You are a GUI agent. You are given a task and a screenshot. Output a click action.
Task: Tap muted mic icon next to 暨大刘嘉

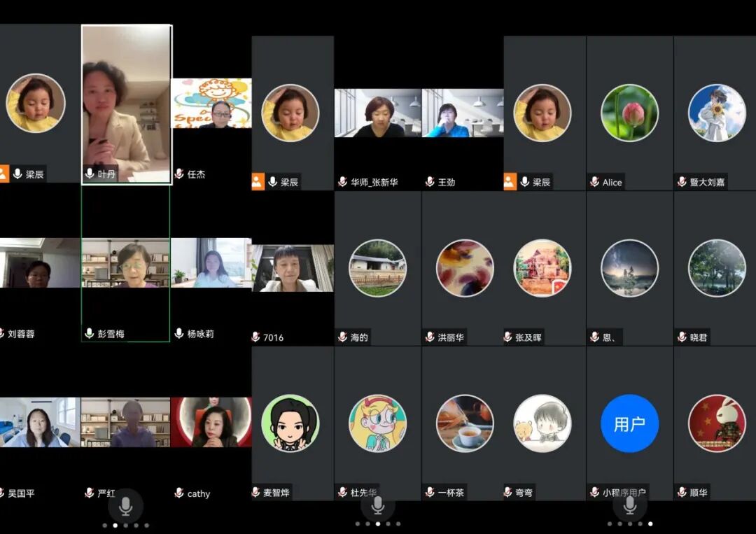pos(682,182)
